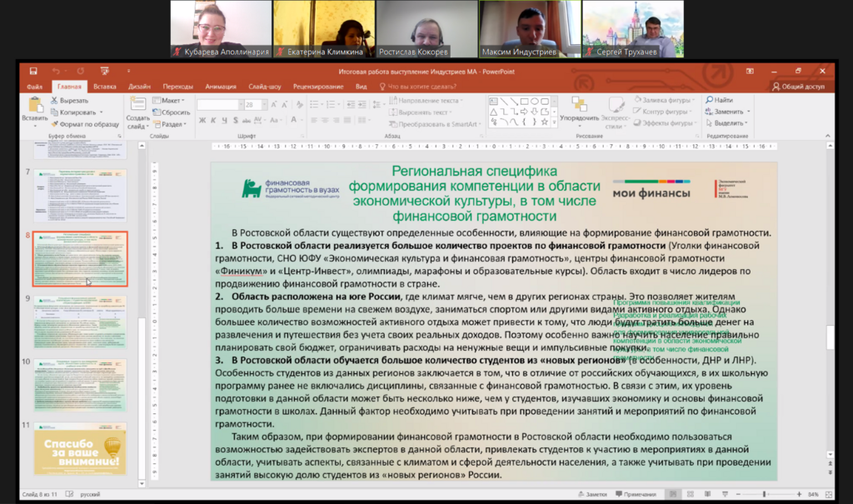This screenshot has width=853, height=504.
Task: Expand the Копировать copy dropdown arrow
Action: coord(101,112)
